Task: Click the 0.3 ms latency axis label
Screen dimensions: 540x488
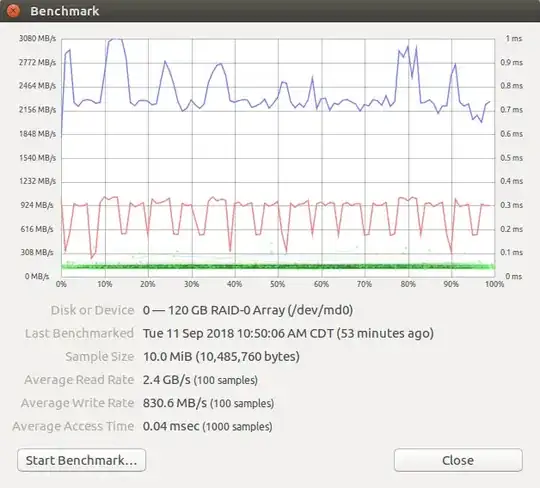Action: tap(511, 205)
